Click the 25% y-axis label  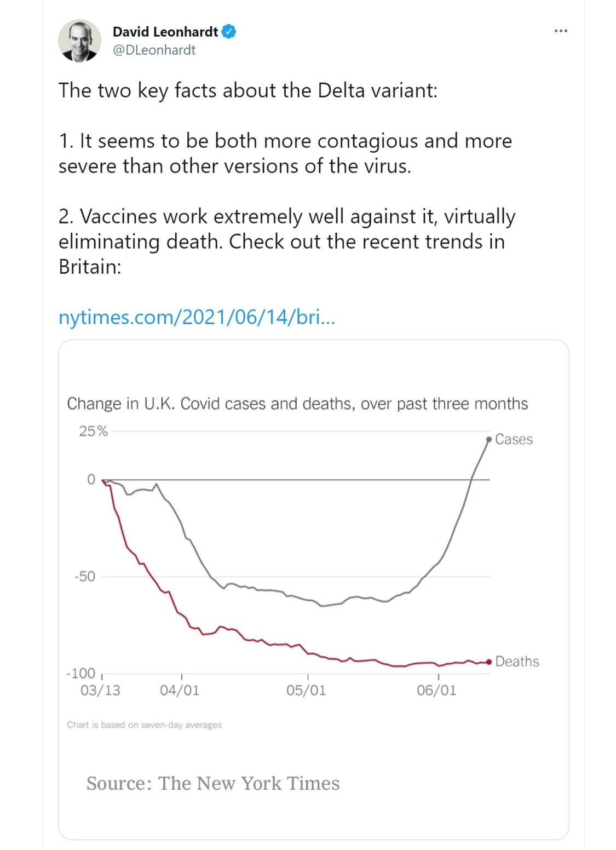93,432
